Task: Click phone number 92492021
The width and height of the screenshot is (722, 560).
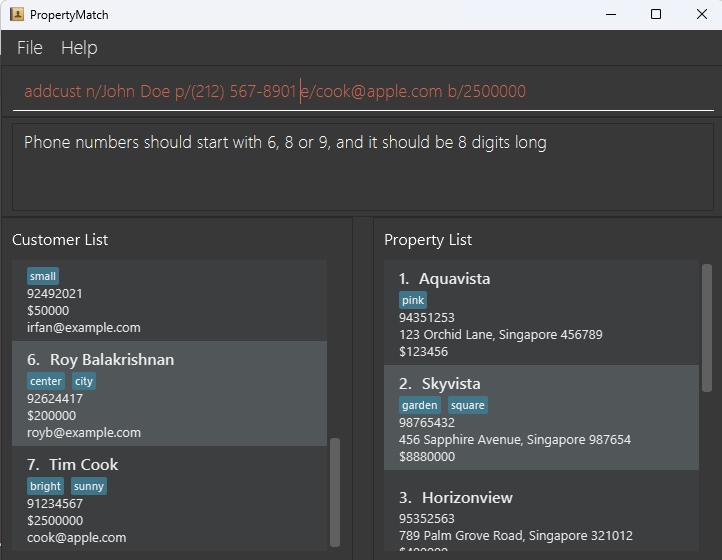Action: click(54, 294)
